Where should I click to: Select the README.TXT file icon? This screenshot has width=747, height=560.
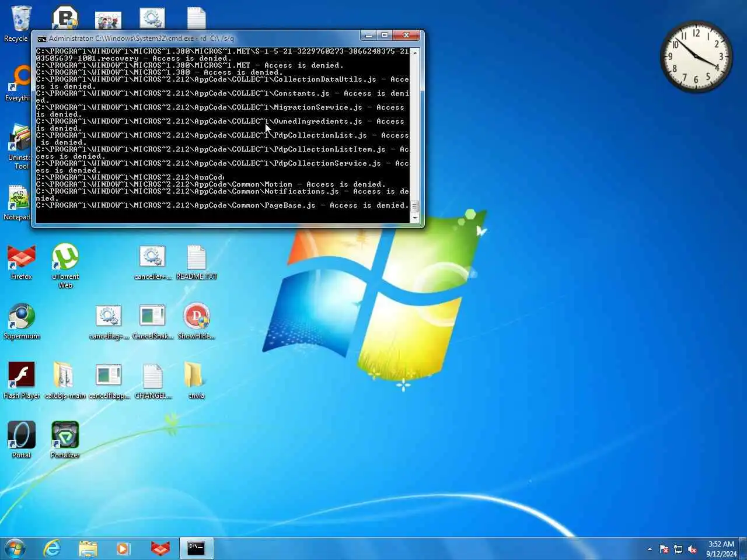click(197, 262)
